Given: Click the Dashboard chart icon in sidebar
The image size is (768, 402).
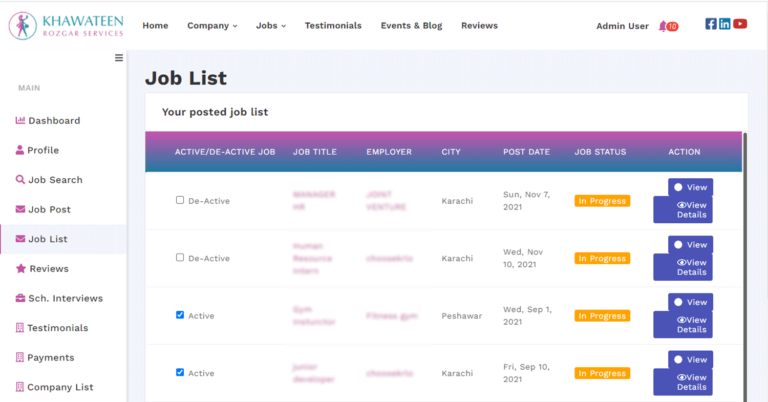Looking at the screenshot, I should (20, 121).
